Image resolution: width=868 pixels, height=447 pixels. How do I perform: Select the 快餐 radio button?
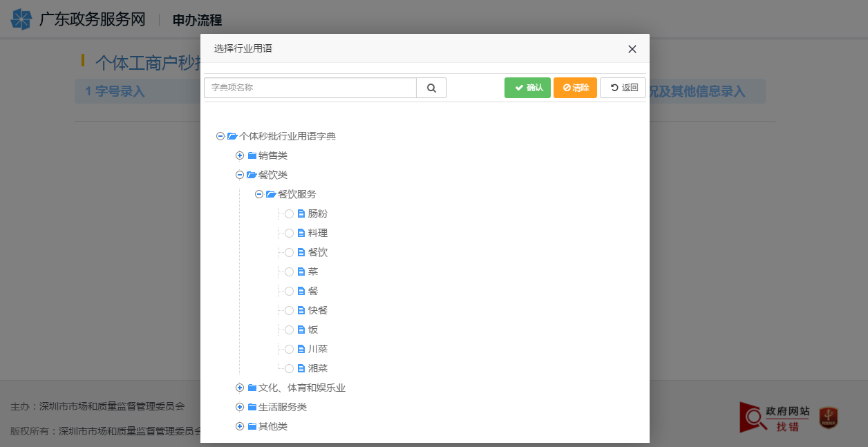[289, 310]
